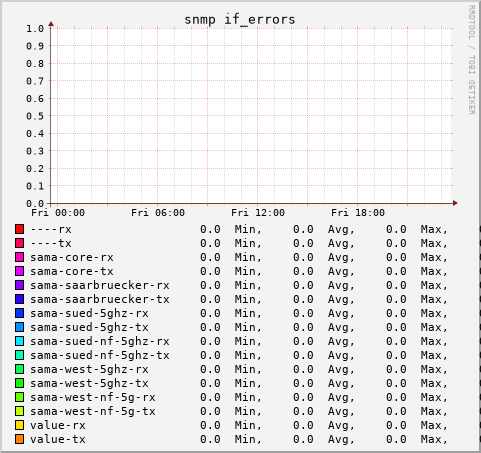The height and width of the screenshot is (453, 481).
Task: Click the Fri 12:00 x-axis label
Action: [x=258, y=213]
